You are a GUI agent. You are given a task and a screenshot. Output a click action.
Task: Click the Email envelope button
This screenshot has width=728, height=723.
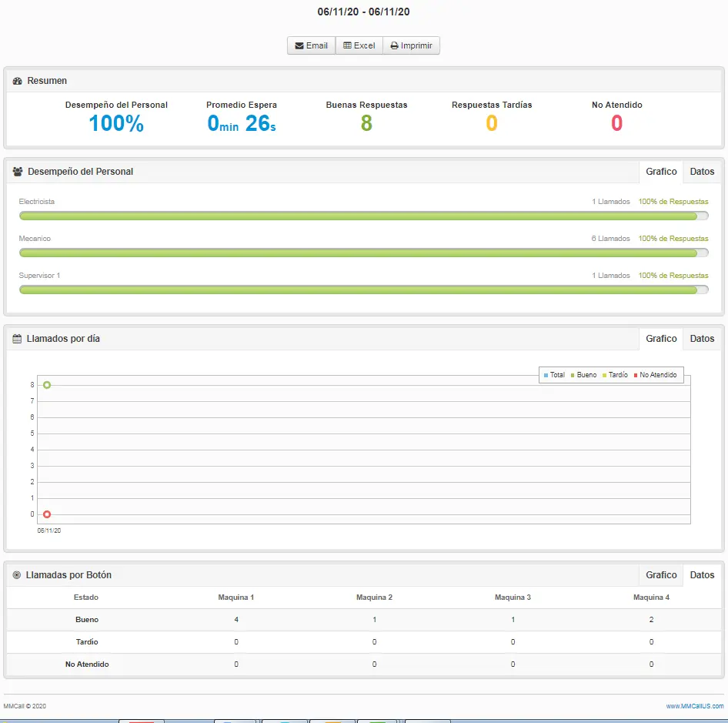click(x=312, y=45)
